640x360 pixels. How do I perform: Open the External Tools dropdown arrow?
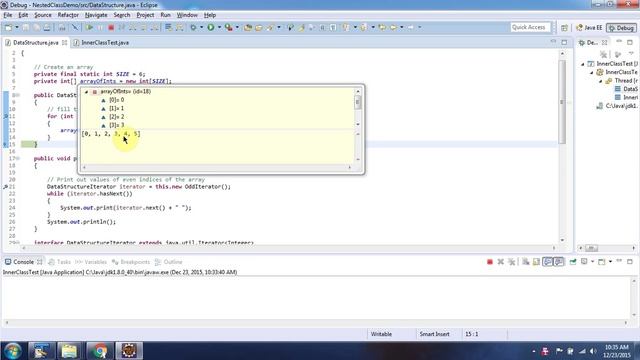[x=237, y=27]
